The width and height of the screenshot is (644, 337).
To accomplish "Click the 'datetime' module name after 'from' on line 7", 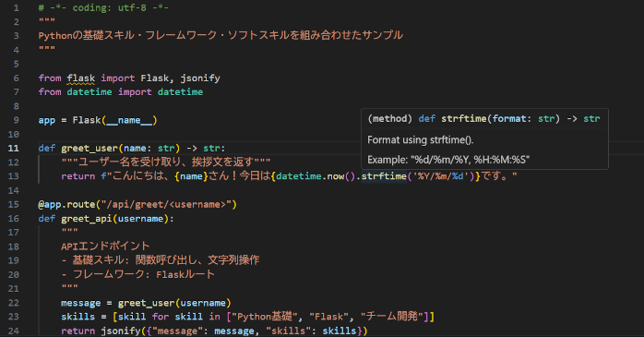I will (89, 92).
